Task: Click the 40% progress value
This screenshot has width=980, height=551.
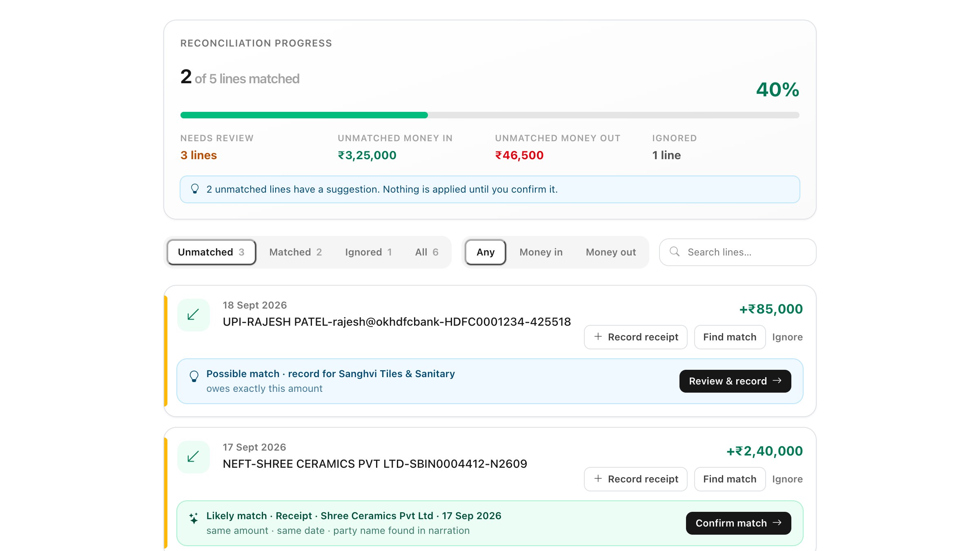Action: click(777, 89)
